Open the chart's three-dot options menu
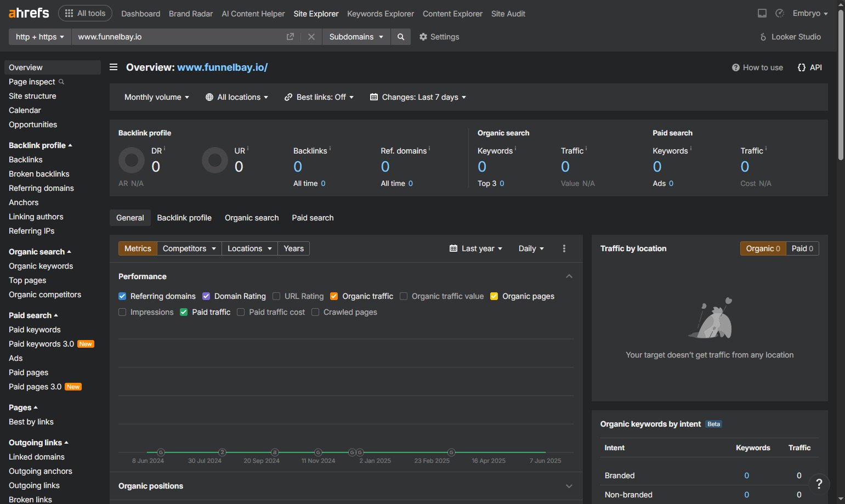This screenshot has width=845, height=504. tap(564, 248)
